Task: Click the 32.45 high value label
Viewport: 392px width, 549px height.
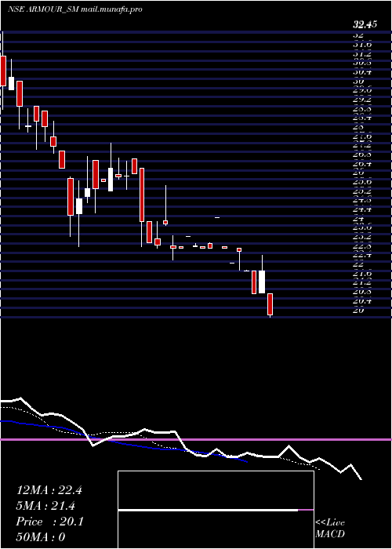Action: (365, 25)
